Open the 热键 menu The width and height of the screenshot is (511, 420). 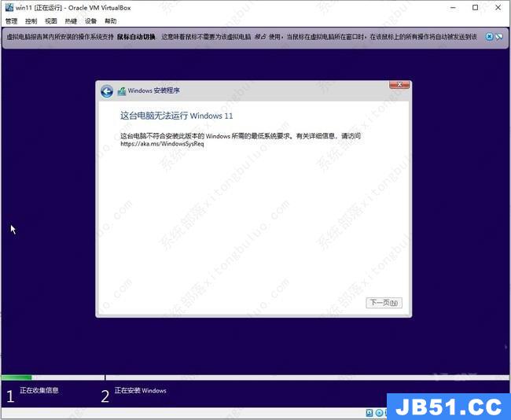[71, 21]
